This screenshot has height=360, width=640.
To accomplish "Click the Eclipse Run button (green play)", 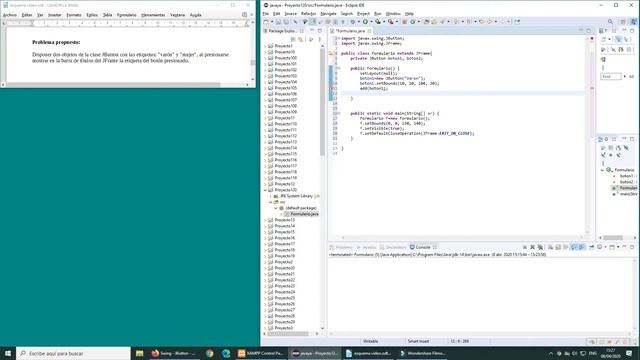I will (365, 22).
